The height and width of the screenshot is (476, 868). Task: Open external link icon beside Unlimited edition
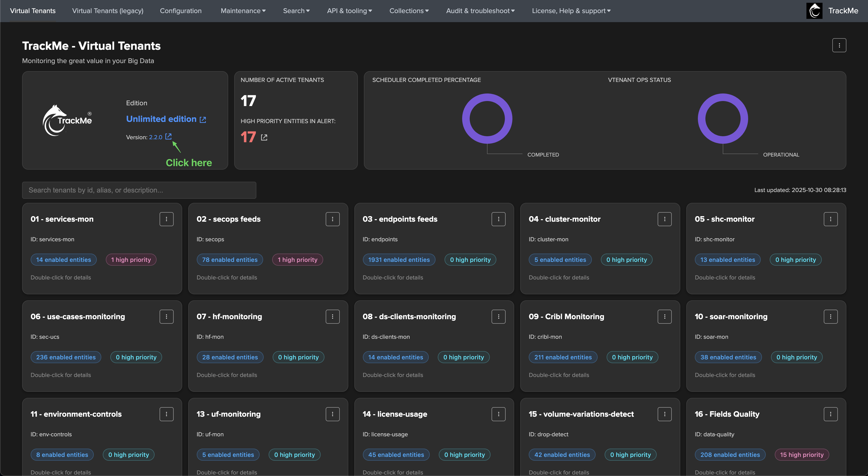pyautogui.click(x=203, y=120)
